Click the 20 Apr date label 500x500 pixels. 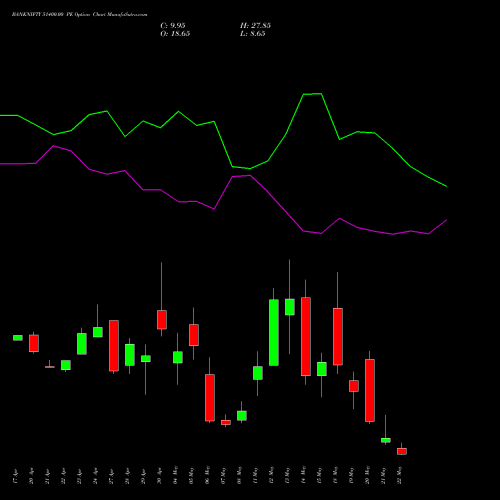[x=31, y=477]
